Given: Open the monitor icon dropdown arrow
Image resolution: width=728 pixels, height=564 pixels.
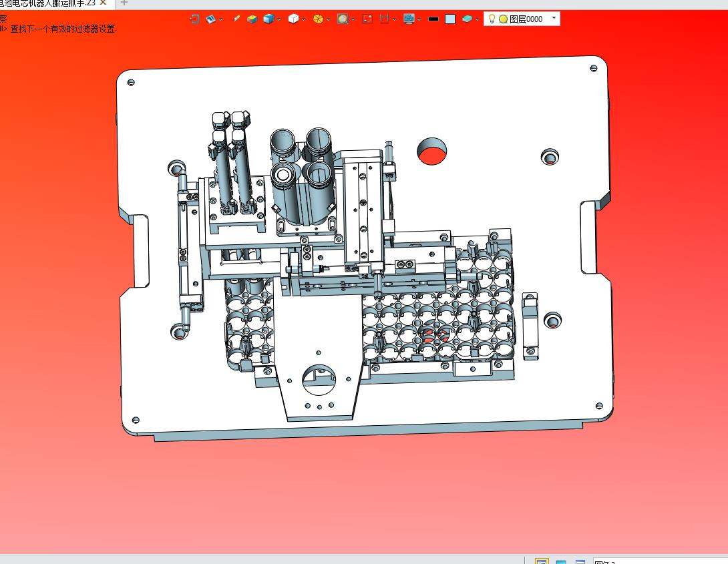Looking at the screenshot, I should 419,19.
